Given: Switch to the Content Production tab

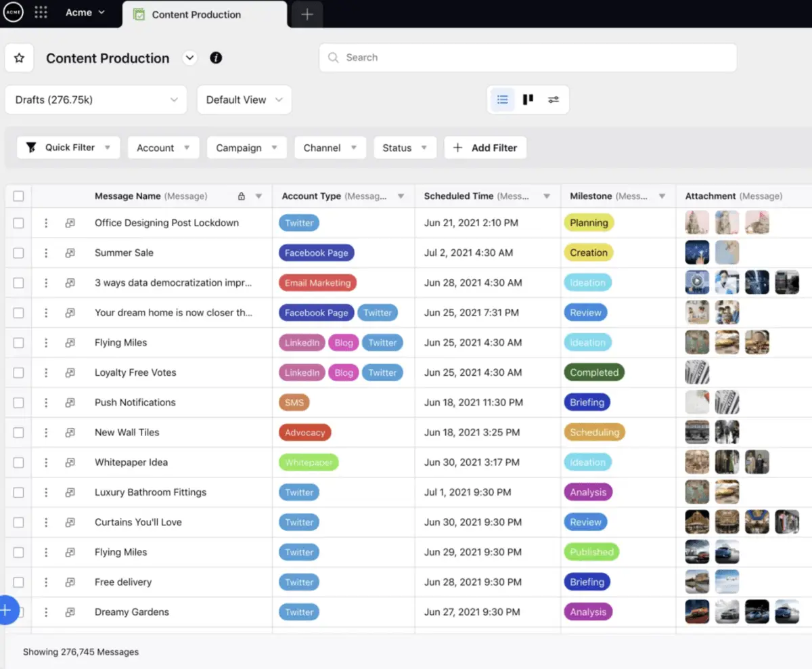Looking at the screenshot, I should (196, 14).
